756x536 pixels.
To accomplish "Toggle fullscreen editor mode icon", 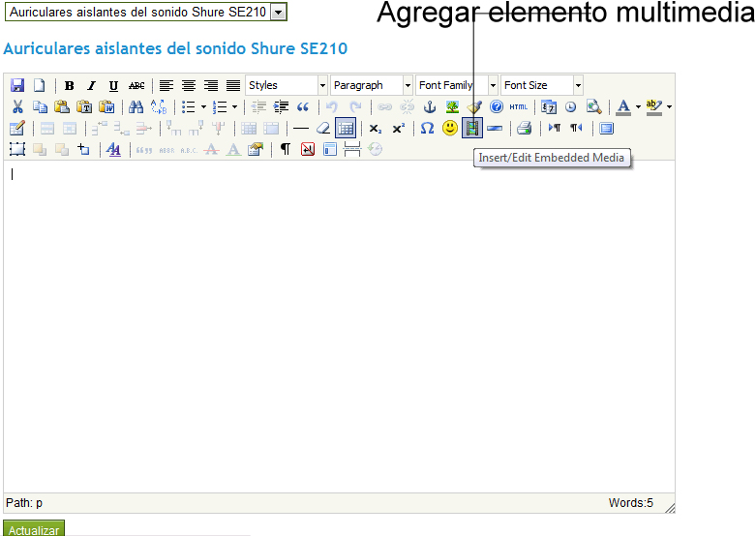I will [x=606, y=129].
